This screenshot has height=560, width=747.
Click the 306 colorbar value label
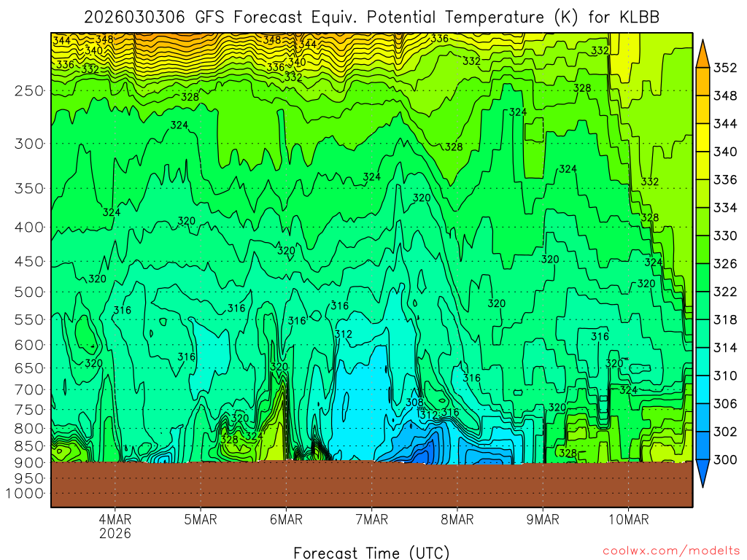coord(725,403)
